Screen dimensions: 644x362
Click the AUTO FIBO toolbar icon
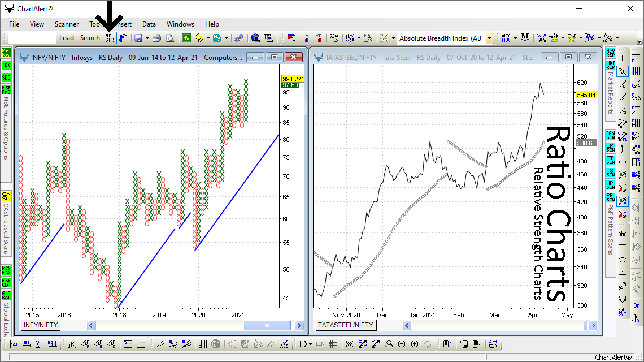[506, 38]
